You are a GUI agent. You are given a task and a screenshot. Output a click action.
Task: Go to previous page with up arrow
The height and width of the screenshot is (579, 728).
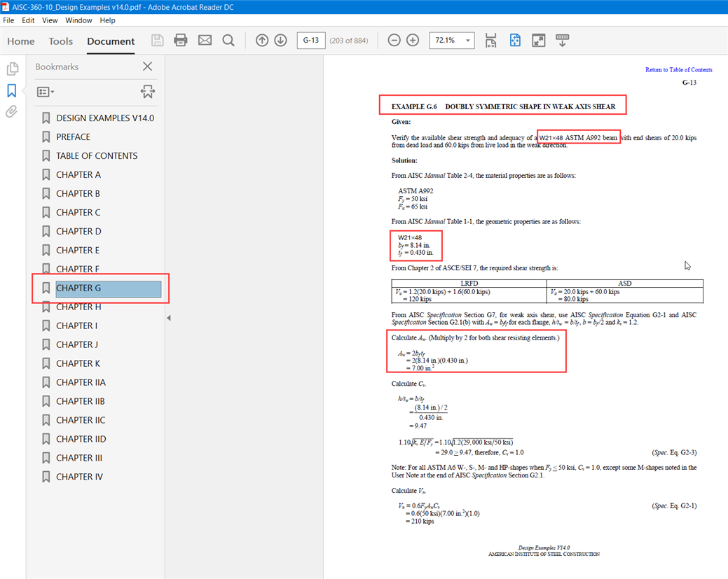click(x=262, y=41)
